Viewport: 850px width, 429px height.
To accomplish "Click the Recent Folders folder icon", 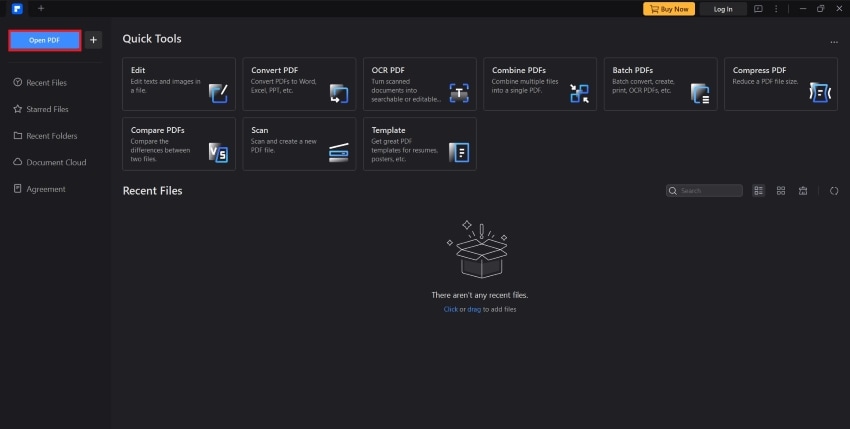I will tap(18, 136).
